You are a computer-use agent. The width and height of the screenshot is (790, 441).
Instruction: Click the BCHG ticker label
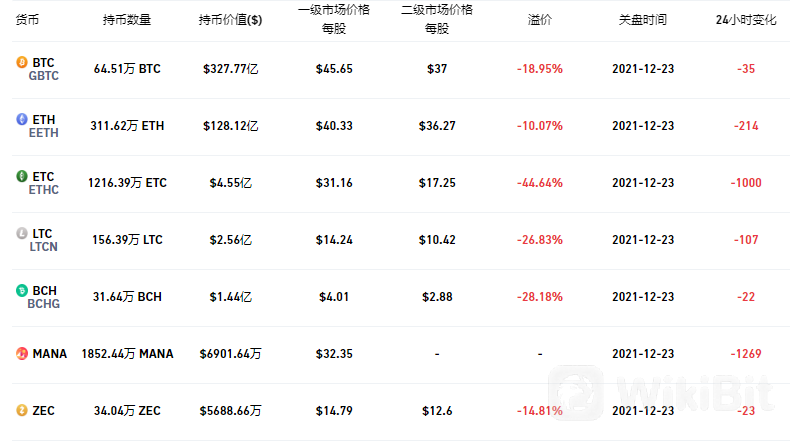[x=44, y=304]
